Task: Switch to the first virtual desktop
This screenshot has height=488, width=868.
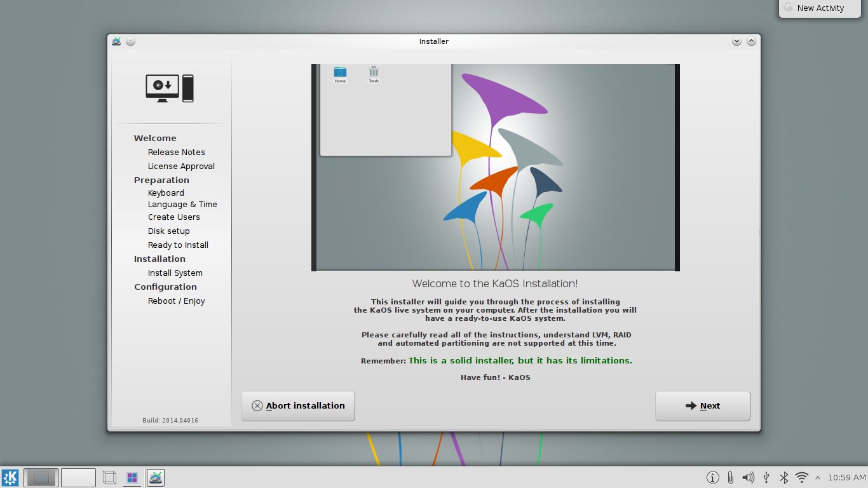Action: coord(41,478)
